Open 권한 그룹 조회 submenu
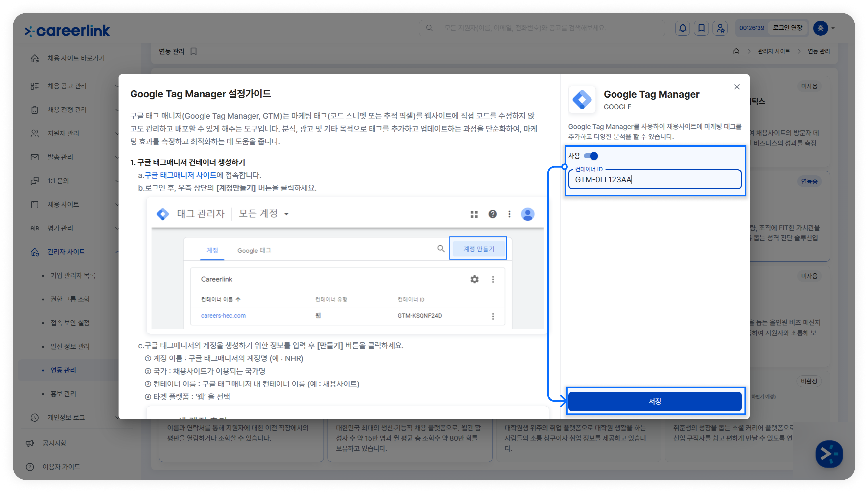 tap(70, 299)
